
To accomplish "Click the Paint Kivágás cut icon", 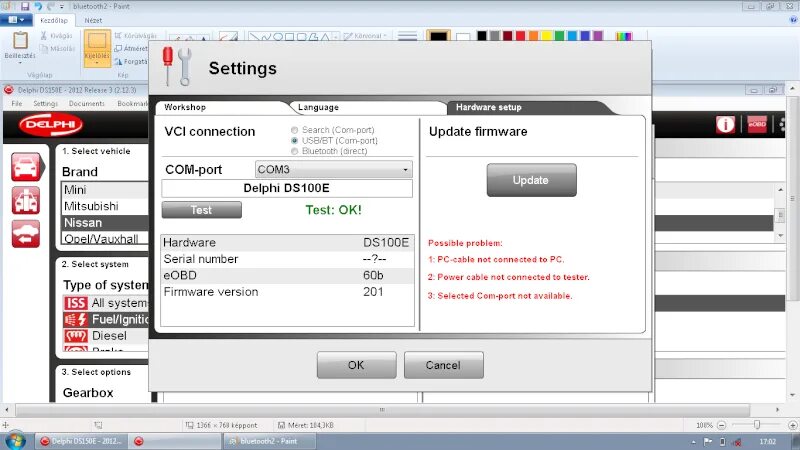I will [x=44, y=35].
